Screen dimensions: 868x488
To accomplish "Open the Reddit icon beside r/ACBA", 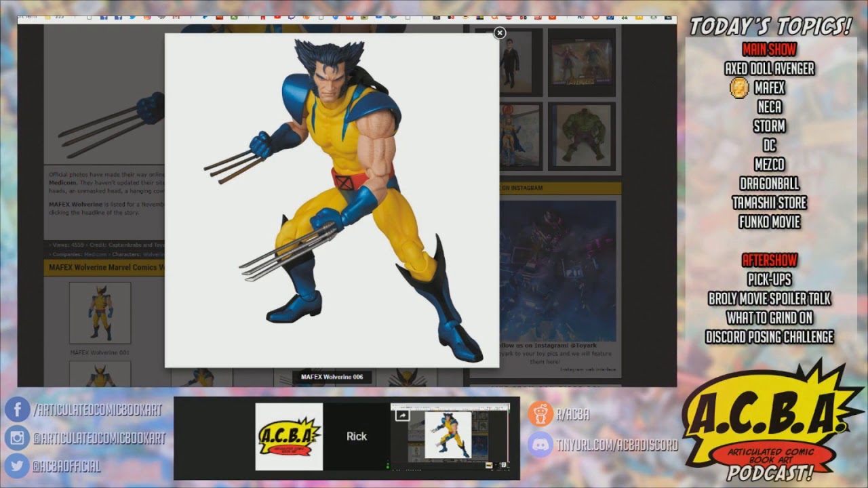I will coord(540,413).
